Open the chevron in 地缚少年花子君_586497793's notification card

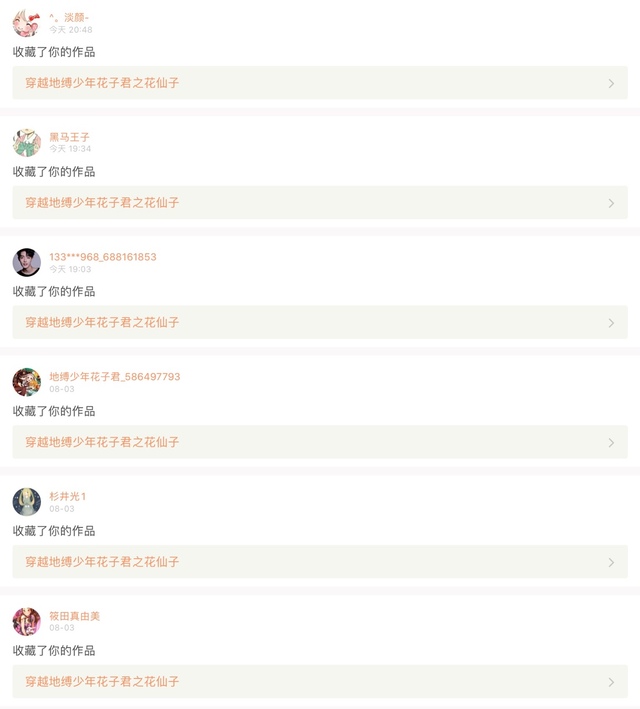[611, 442]
